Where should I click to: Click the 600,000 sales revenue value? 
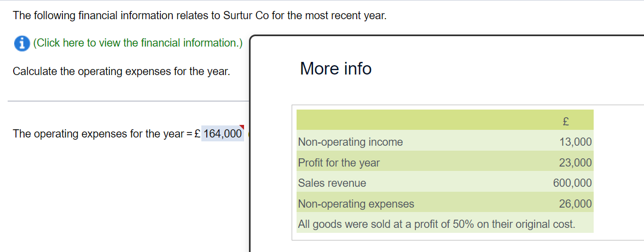(x=572, y=183)
